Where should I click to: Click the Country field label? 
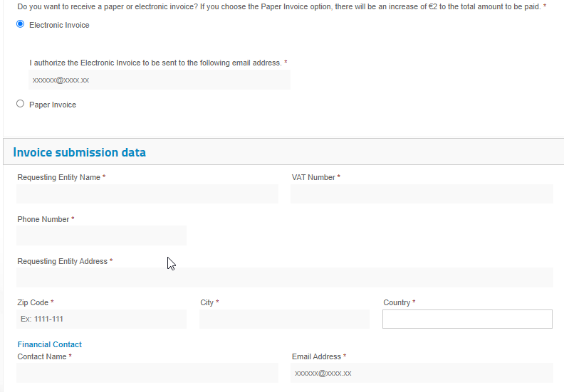coord(397,302)
